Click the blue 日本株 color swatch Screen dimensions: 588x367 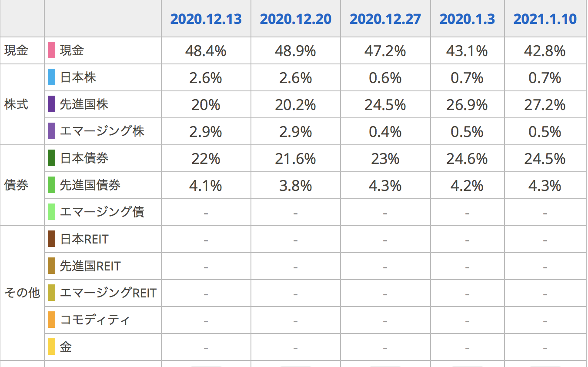tap(52, 77)
